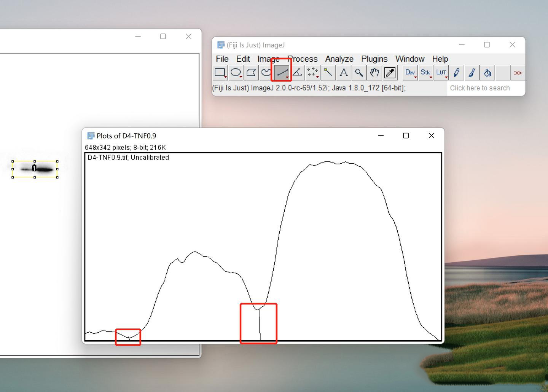Choose the Polygon selection tool

point(251,73)
